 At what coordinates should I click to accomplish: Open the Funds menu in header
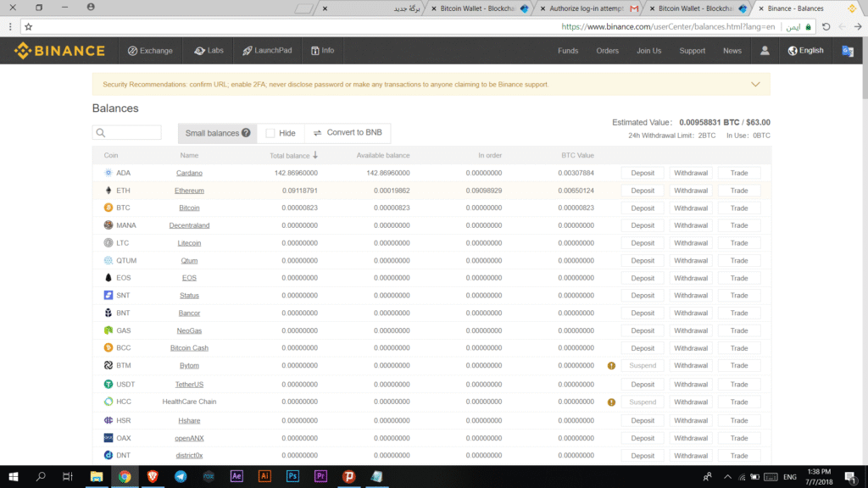568,51
